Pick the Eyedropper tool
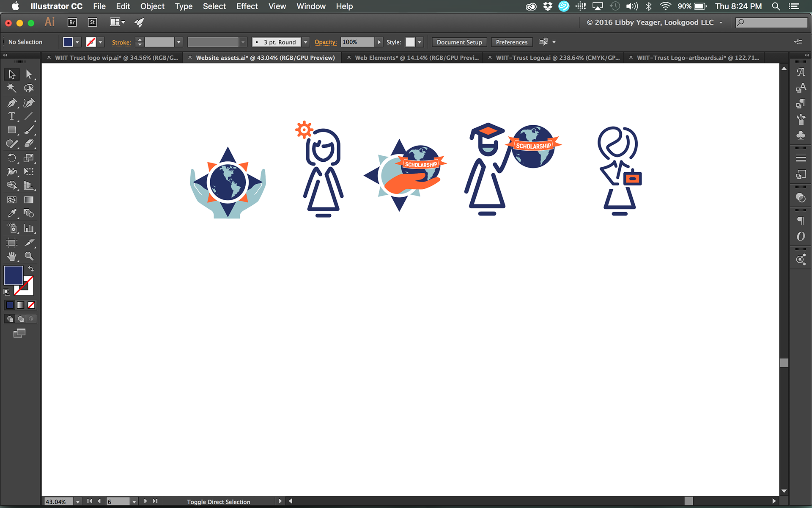Screen dimensions: 812x508 pyautogui.click(x=11, y=213)
